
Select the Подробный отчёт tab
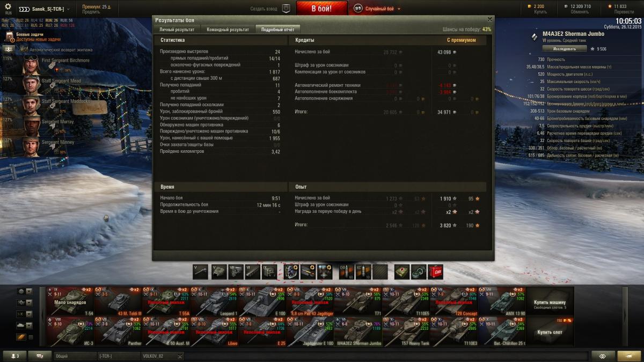[x=277, y=29]
